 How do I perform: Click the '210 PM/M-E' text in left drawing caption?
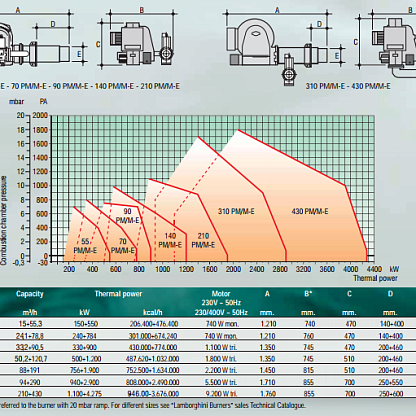point(160,86)
